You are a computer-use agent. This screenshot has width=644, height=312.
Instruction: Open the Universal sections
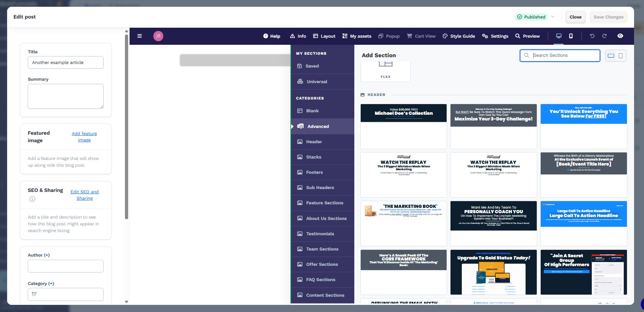[x=323, y=82]
